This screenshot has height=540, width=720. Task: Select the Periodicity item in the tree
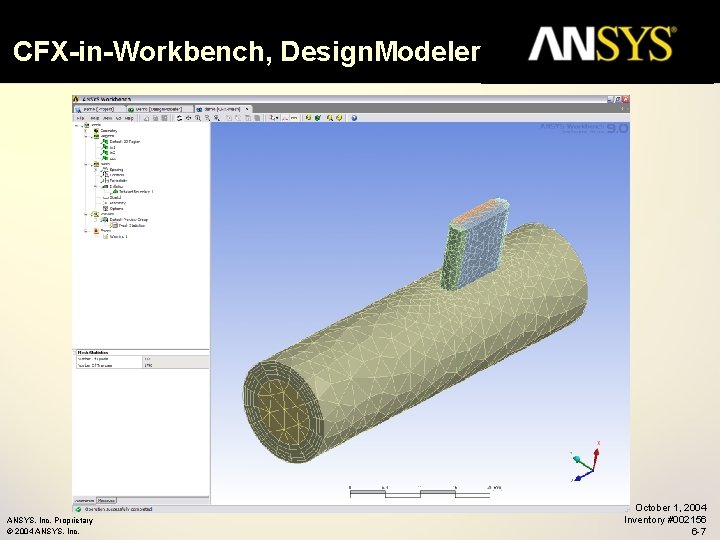(118, 180)
